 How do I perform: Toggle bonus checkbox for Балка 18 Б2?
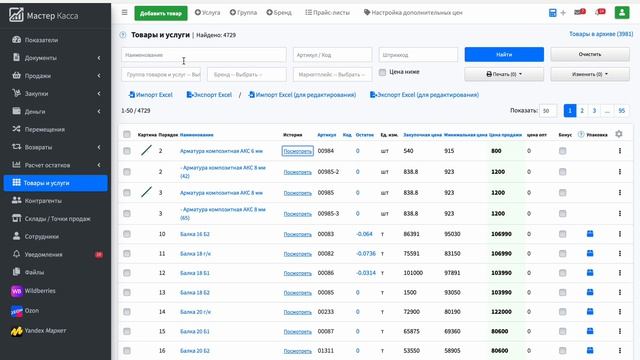pos(562,292)
